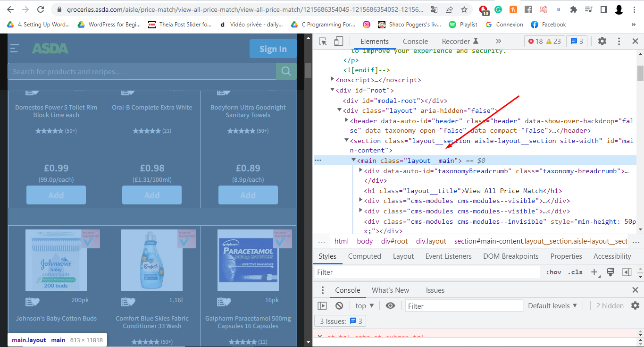Show computed styles sidebar icon

pyautogui.click(x=627, y=272)
